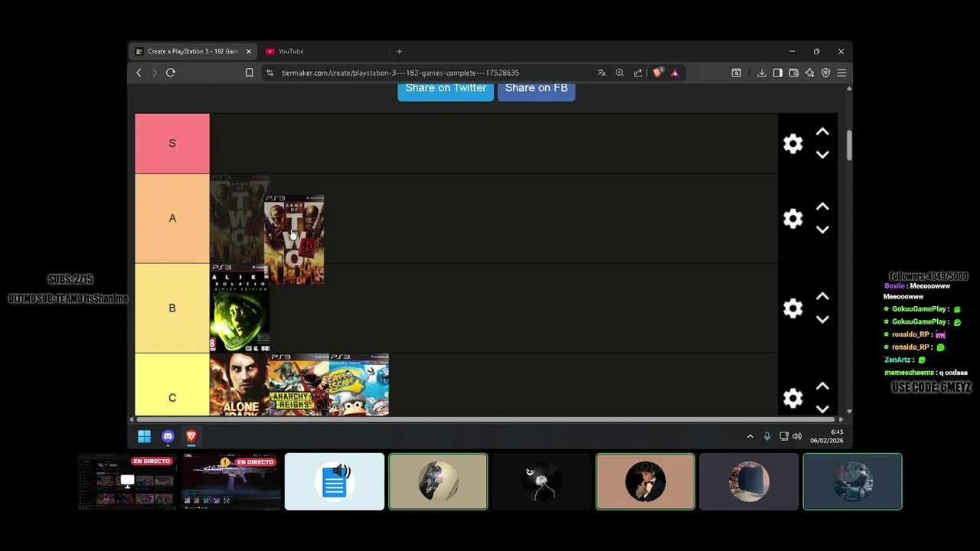Open the rifle EN DIRECTO stream thumbnail
This screenshot has height=551, width=980.
tap(230, 481)
